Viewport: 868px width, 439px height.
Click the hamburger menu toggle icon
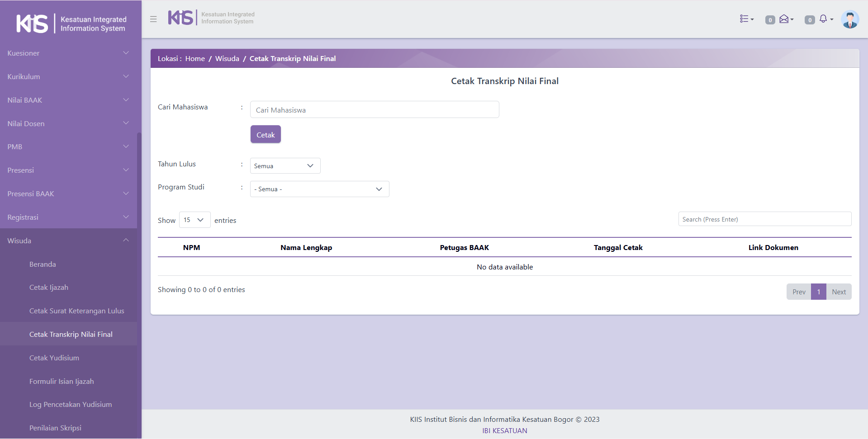(x=153, y=19)
